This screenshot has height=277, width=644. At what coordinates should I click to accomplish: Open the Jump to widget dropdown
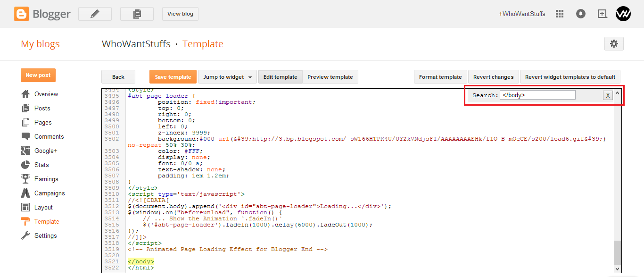(x=227, y=77)
